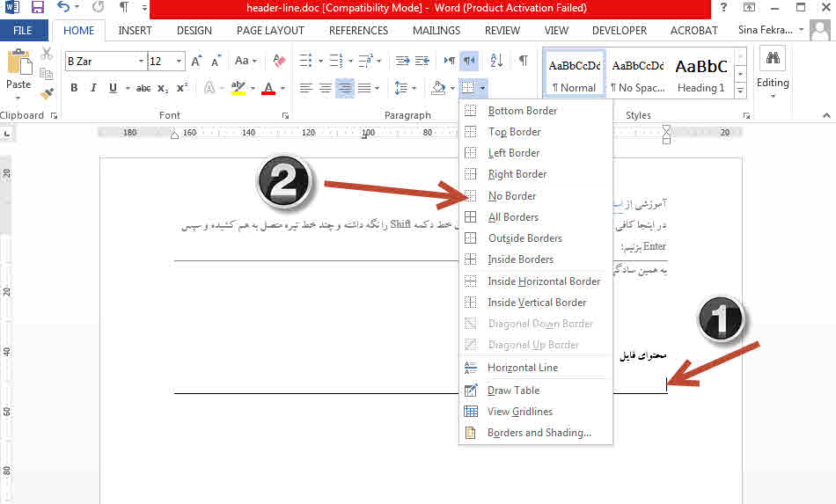Click the Show/Hide paragraph marks icon
Viewport: 836px width, 504px height.
pyautogui.click(x=523, y=61)
